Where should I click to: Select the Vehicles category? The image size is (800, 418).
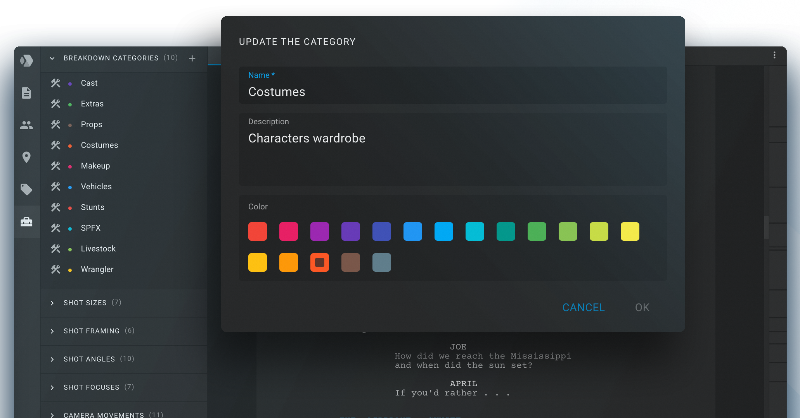[96, 186]
